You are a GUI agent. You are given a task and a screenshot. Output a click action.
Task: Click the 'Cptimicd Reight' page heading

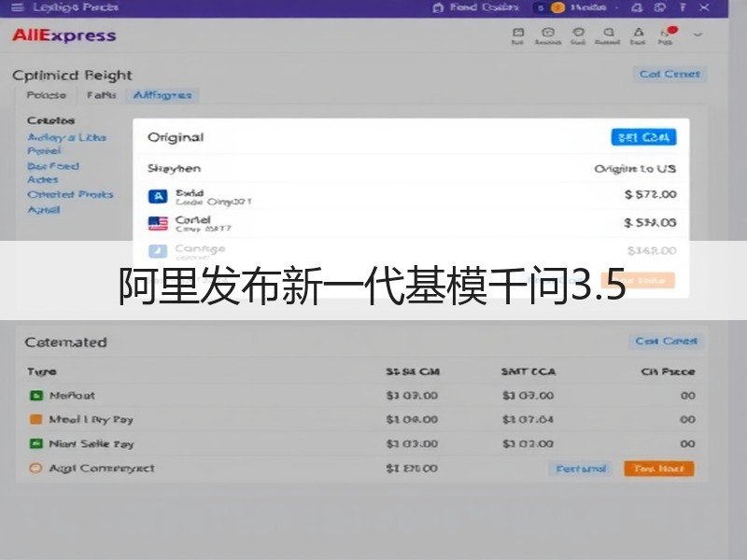click(72, 76)
